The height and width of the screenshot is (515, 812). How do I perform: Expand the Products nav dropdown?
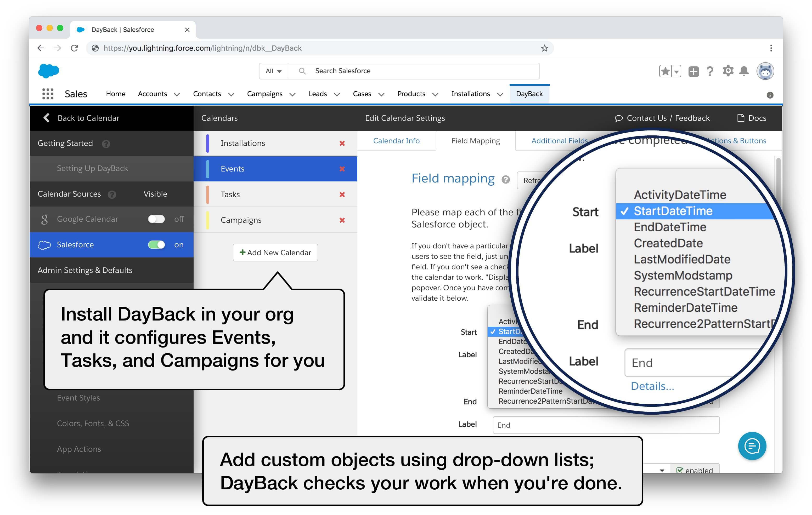(x=435, y=94)
